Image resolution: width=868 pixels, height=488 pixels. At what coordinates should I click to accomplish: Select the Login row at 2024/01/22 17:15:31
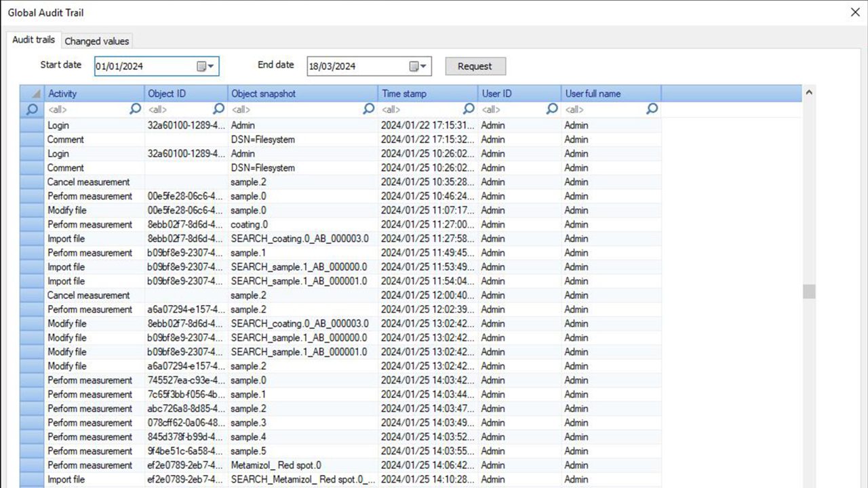pos(340,125)
